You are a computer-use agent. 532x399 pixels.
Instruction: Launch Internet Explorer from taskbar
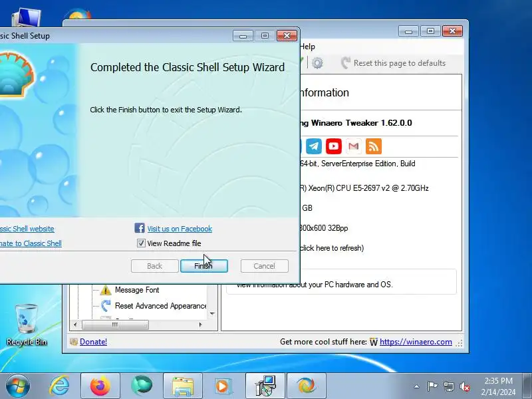click(59, 386)
